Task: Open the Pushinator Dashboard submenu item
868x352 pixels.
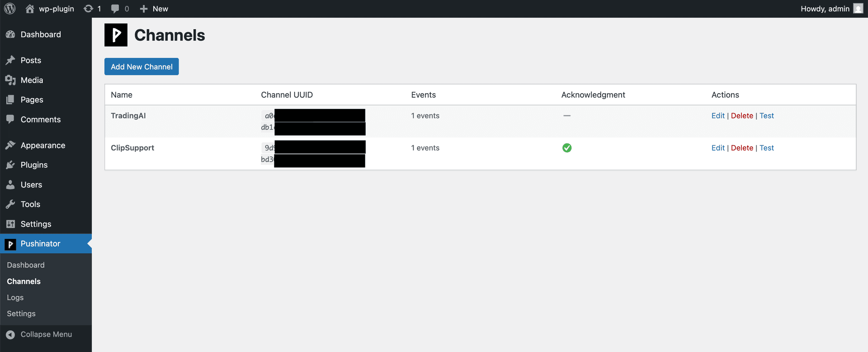Action: click(26, 265)
